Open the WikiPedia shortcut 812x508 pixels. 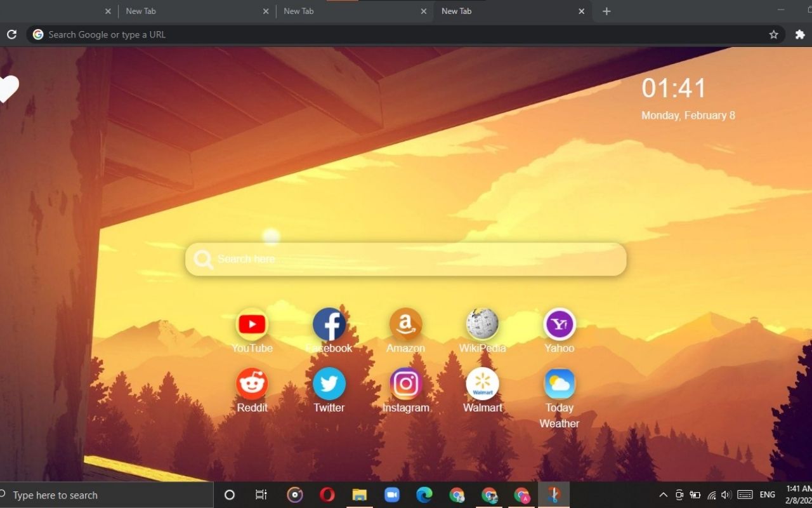(482, 324)
